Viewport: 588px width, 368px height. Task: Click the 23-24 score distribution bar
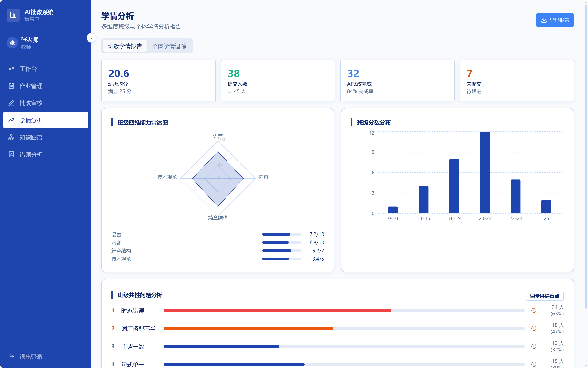(x=516, y=196)
